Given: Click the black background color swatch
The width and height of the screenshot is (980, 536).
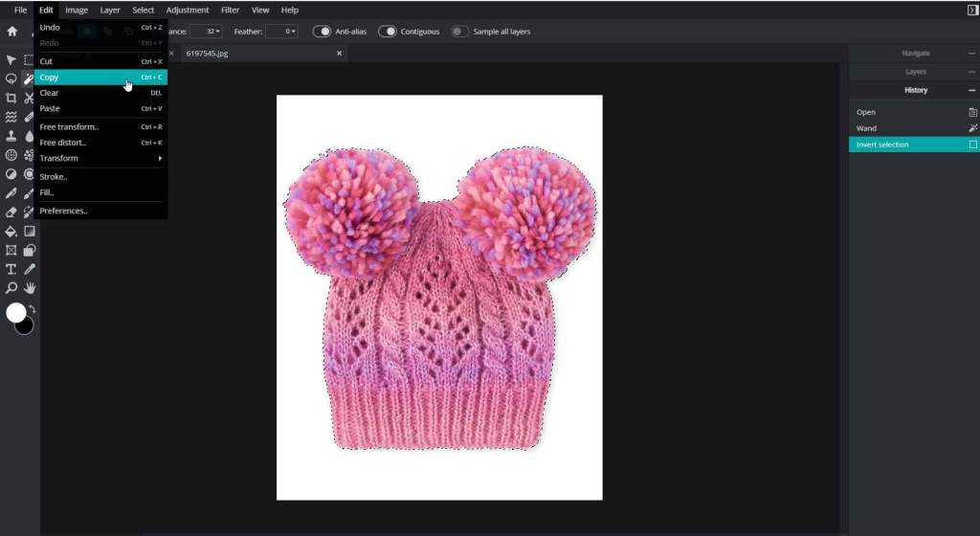Looking at the screenshot, I should pyautogui.click(x=26, y=327).
